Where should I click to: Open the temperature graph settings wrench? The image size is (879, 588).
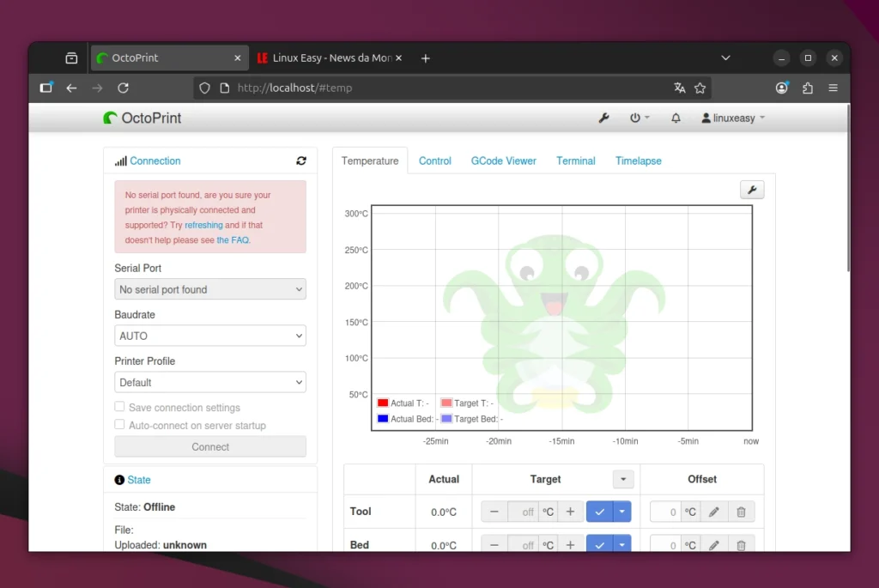coord(752,189)
